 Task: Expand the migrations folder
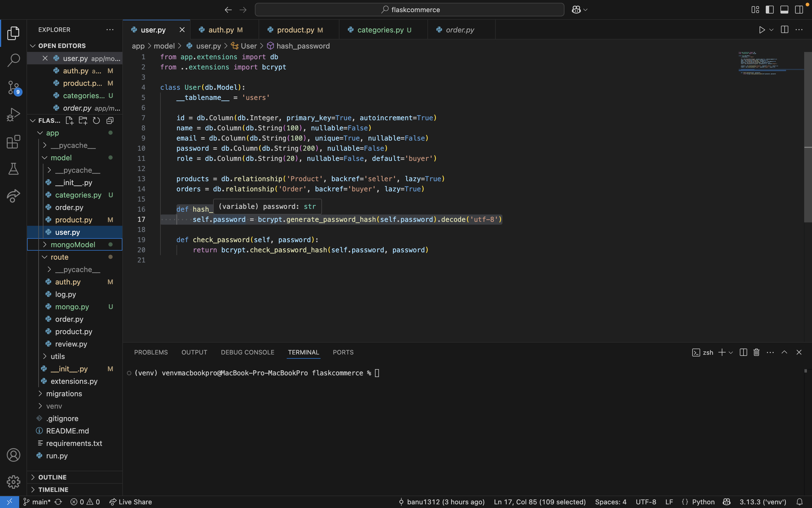pos(74,394)
